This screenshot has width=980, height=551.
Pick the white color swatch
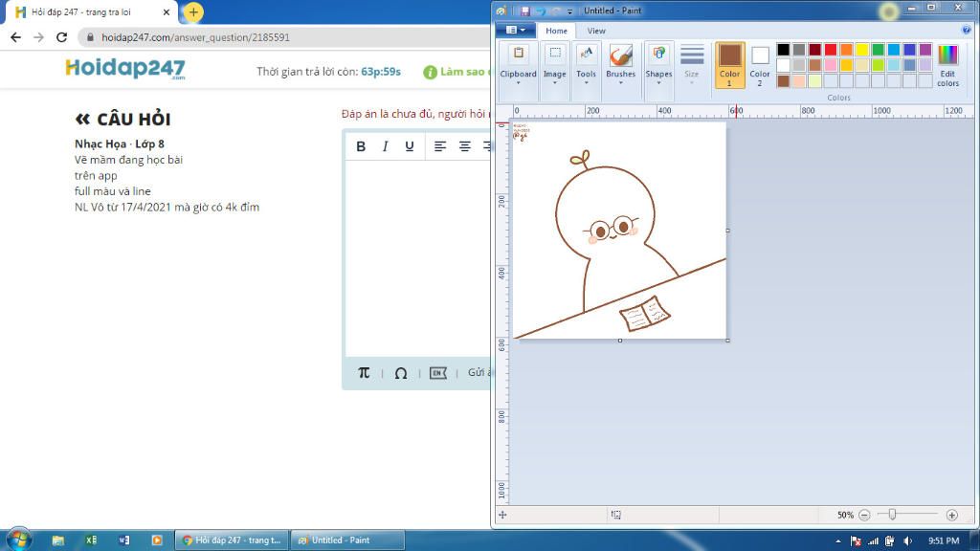(783, 65)
